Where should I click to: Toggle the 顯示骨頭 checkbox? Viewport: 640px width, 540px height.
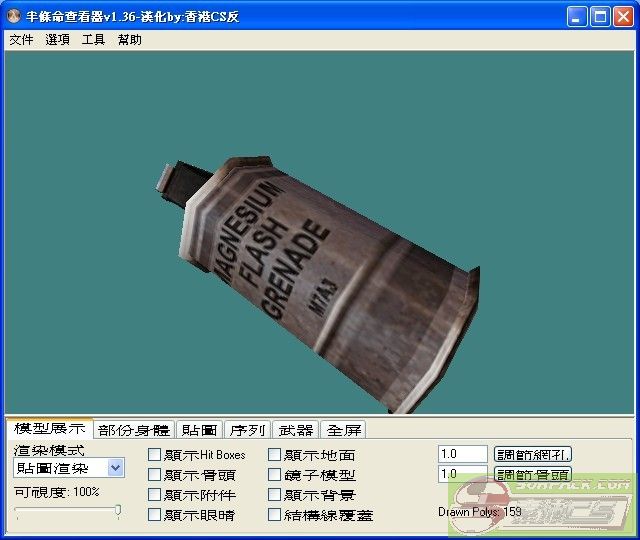(154, 475)
